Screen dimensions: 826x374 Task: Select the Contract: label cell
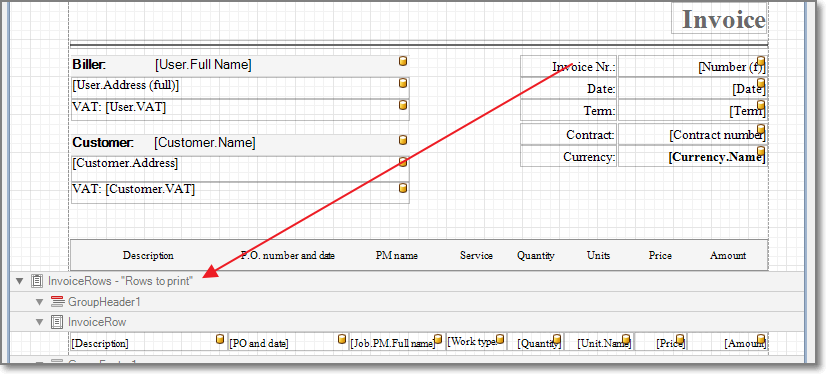tap(568, 134)
